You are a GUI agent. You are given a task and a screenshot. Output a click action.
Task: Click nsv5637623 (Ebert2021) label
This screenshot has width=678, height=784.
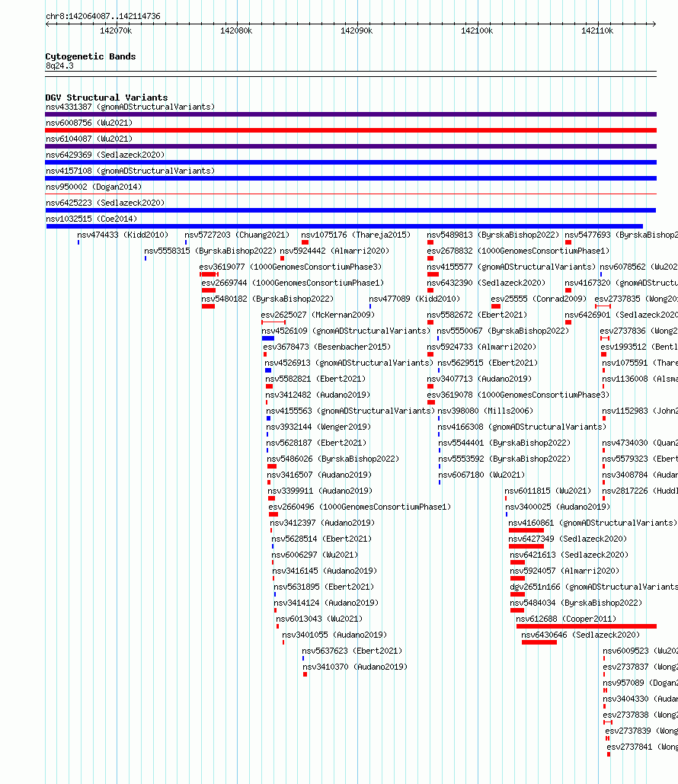tap(352, 651)
